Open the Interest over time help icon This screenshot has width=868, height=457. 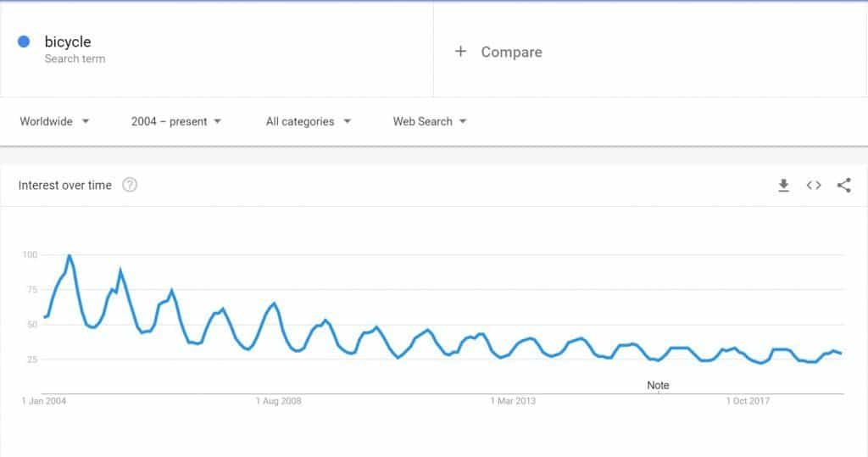tap(130, 185)
